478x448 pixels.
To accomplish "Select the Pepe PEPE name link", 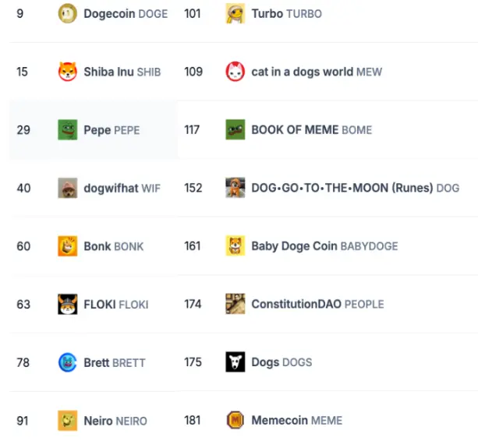I will click(x=112, y=130).
